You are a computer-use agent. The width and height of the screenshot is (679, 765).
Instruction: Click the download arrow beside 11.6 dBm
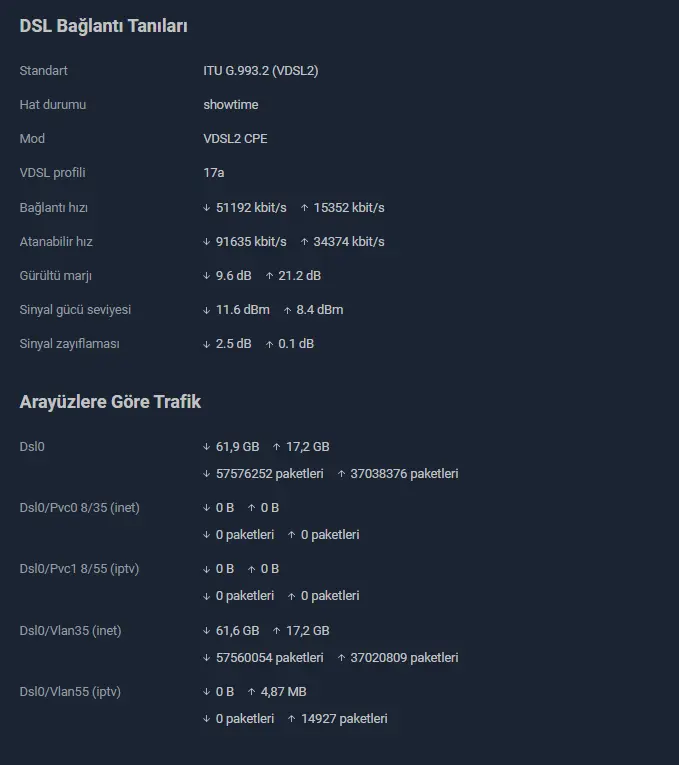click(x=206, y=310)
